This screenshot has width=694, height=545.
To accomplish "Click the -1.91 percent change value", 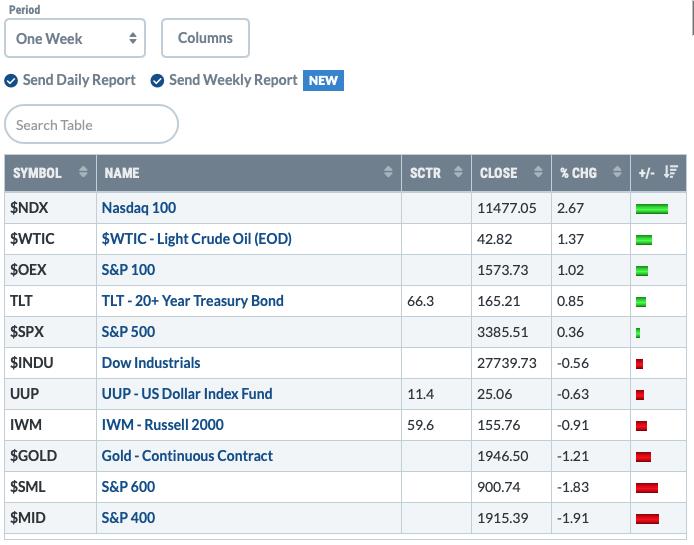I will (573, 518).
